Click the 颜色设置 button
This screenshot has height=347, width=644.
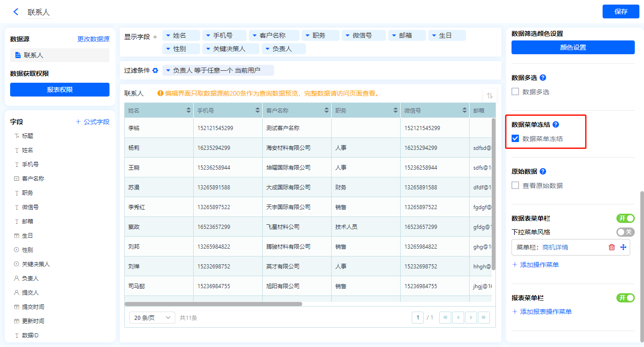point(573,47)
